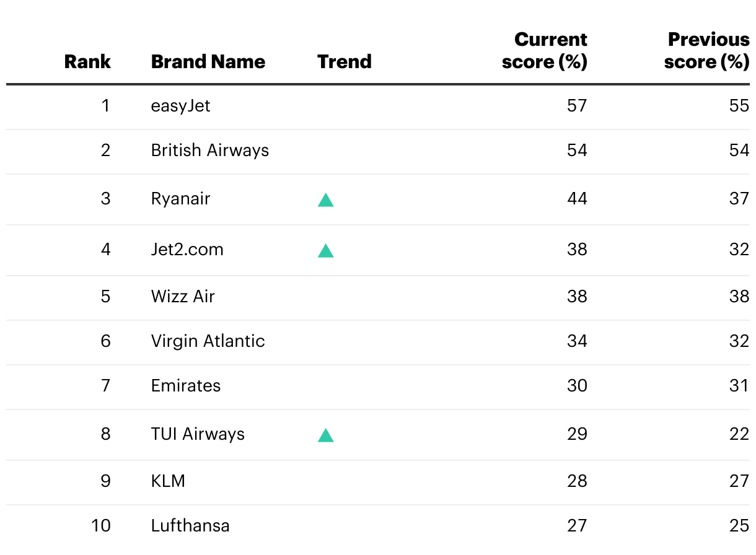Select the Emirates row name
The width and height of the screenshot is (756, 555).
coord(186,385)
